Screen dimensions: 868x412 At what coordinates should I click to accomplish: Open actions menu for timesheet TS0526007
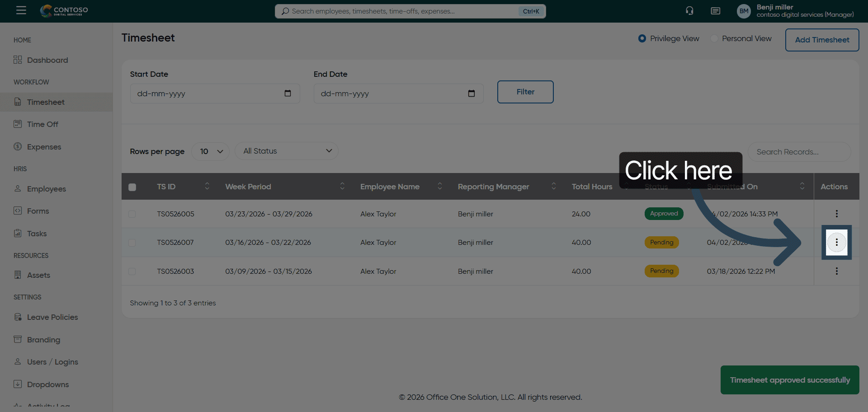click(836, 243)
